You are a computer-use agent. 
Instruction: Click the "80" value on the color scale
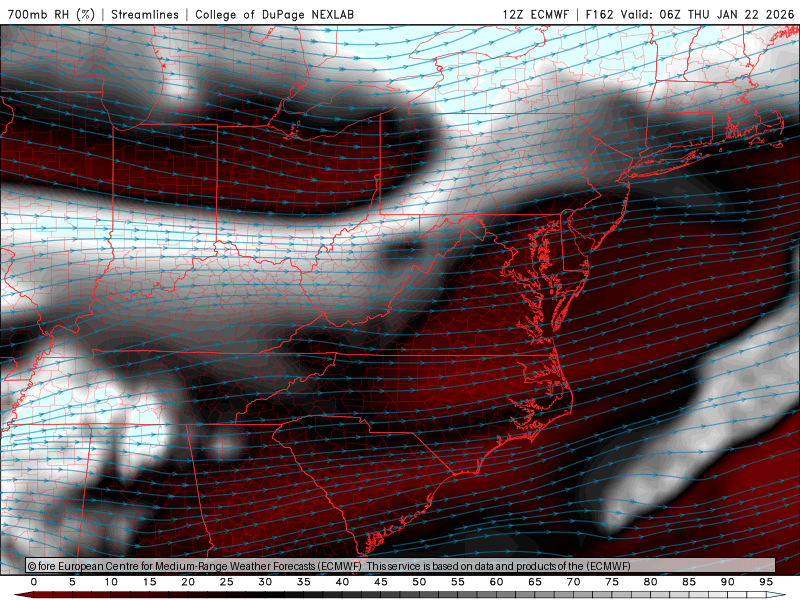[651, 582]
